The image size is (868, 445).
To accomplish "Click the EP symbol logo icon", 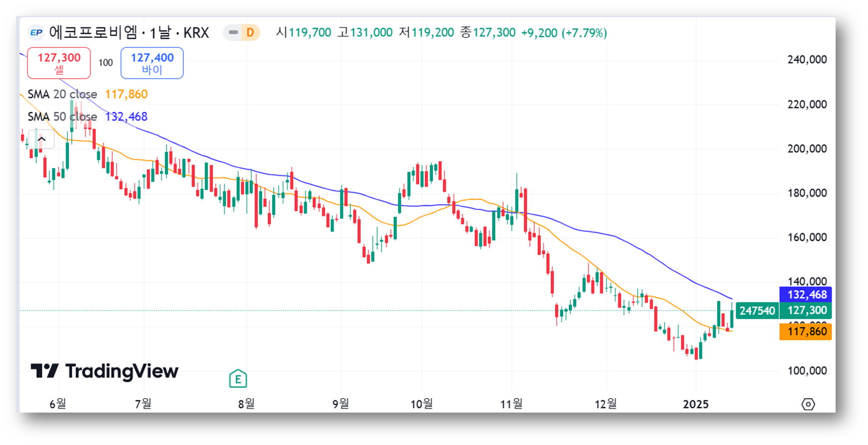I will pyautogui.click(x=36, y=33).
